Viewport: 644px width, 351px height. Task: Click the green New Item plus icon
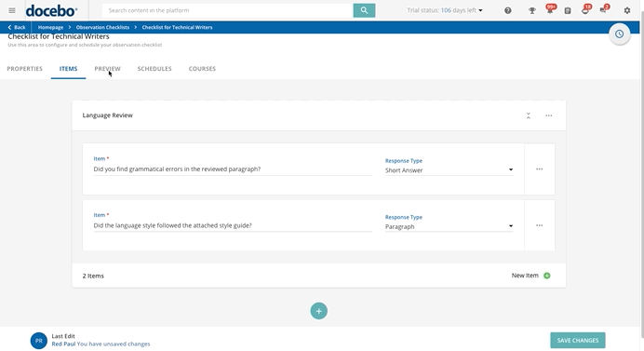coord(546,276)
